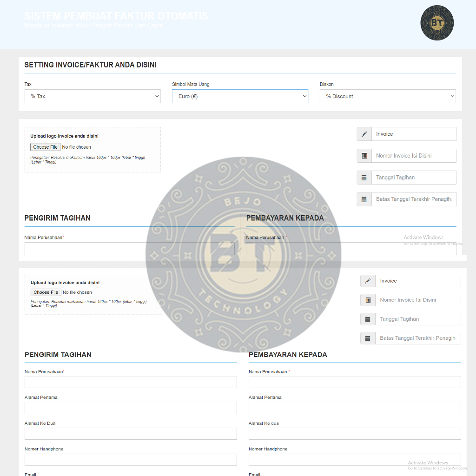
Task: Open the % Tax dropdown
Action: point(92,96)
